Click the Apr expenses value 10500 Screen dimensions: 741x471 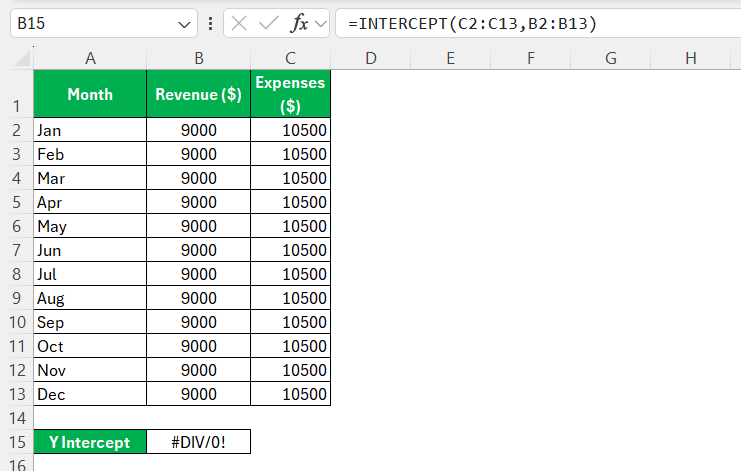point(290,202)
